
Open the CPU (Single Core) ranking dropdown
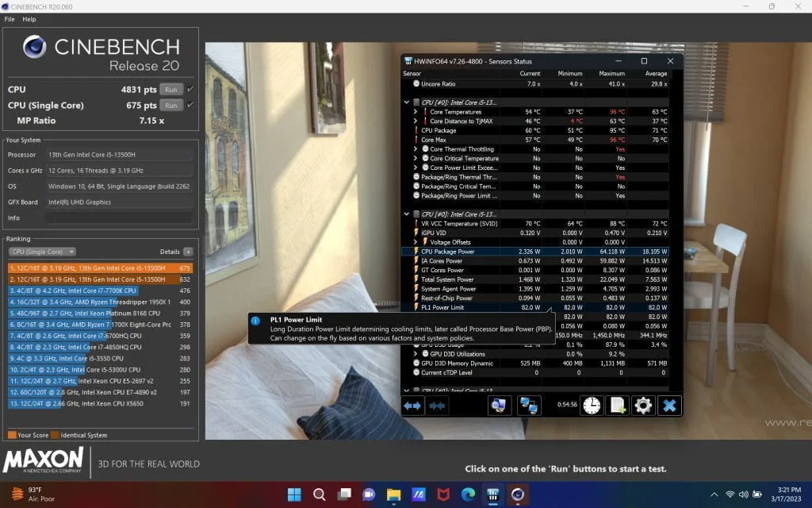click(x=42, y=252)
